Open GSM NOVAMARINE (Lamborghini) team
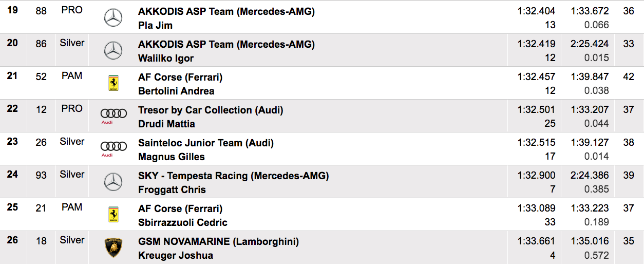 coord(218,241)
